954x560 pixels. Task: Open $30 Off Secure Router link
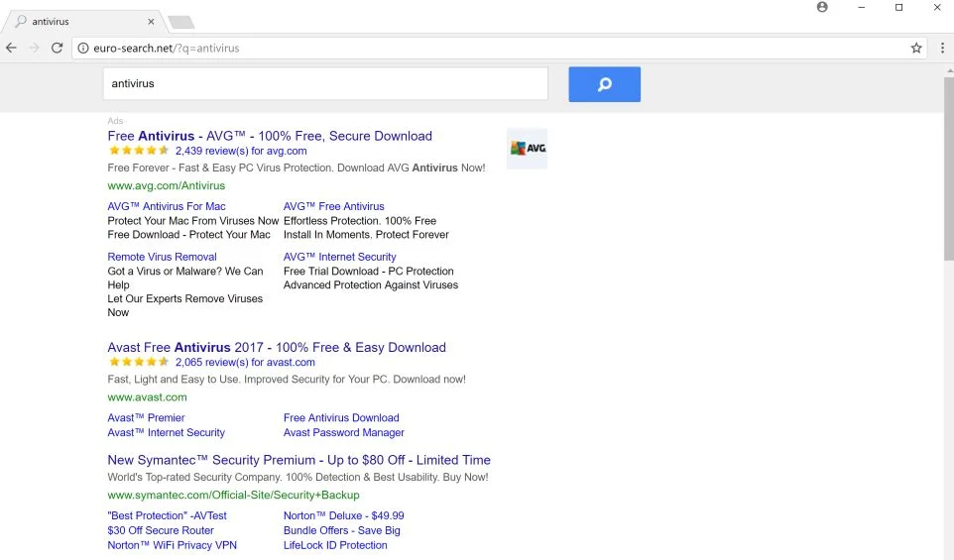tap(161, 530)
